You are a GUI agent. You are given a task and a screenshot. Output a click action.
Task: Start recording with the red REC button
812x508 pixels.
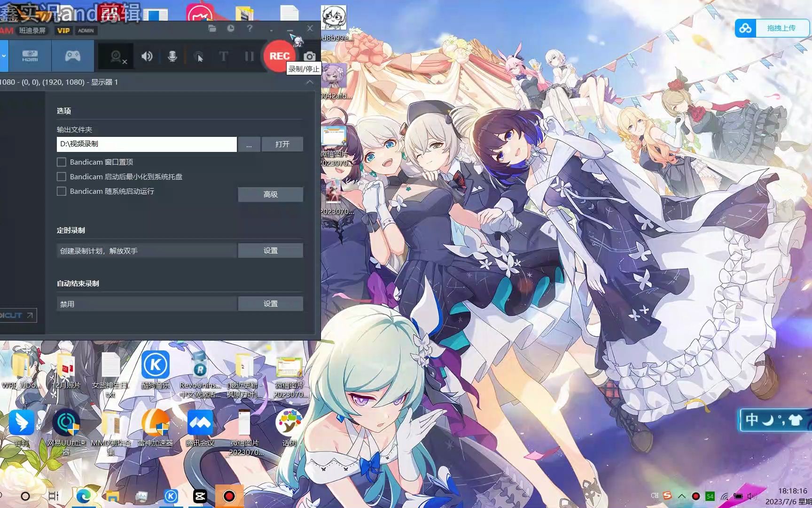click(x=279, y=56)
